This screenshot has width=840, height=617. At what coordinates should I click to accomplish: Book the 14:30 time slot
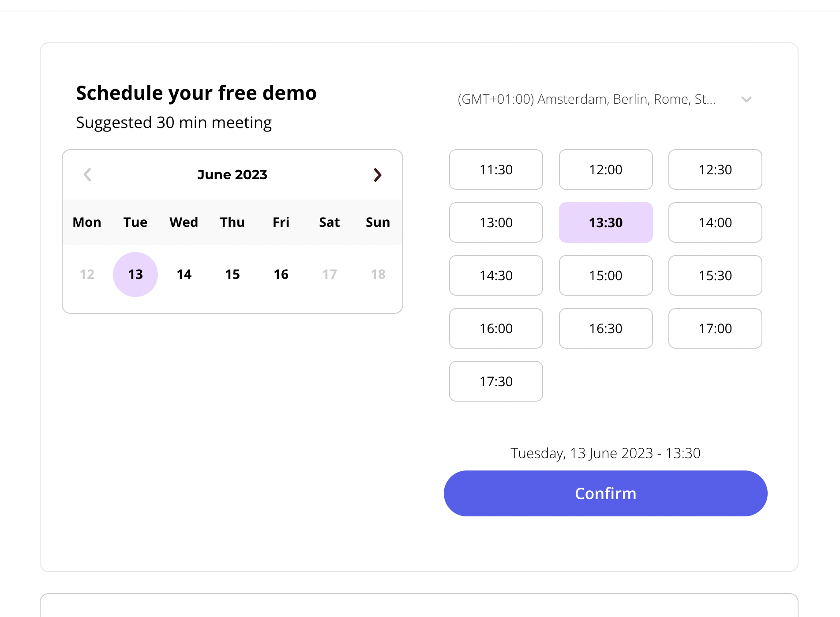[496, 275]
